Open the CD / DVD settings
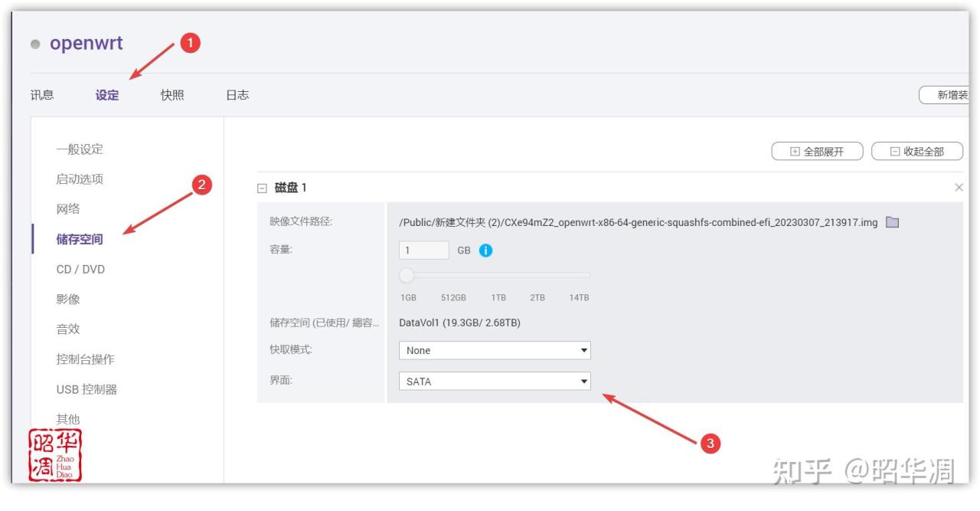Viewport: 980px width, 511px height. (x=80, y=270)
